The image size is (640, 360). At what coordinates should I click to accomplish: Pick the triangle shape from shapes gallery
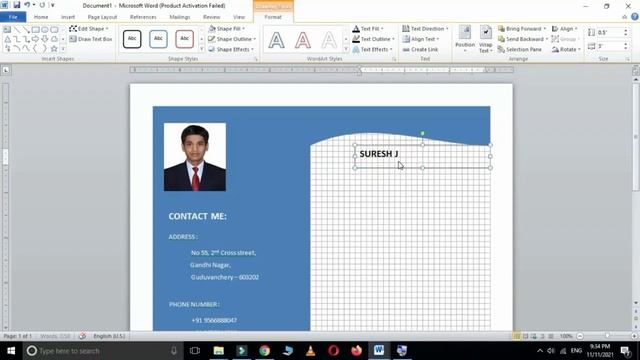7,39
